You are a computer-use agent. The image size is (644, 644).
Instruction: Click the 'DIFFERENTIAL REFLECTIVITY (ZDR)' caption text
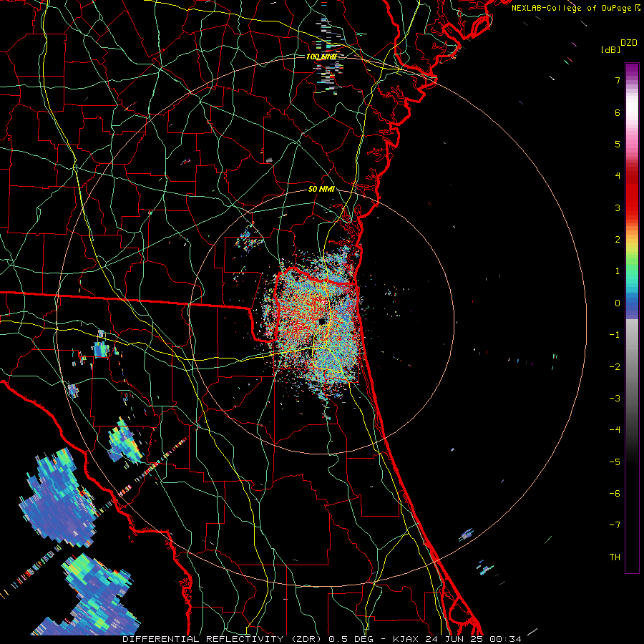pos(223,639)
